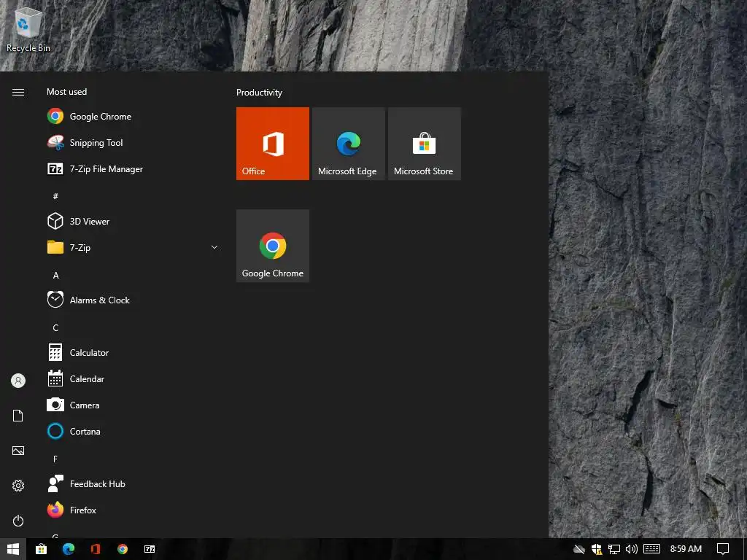Open 7-Zip from the taskbar
The width and height of the screenshot is (747, 560).
tap(150, 549)
